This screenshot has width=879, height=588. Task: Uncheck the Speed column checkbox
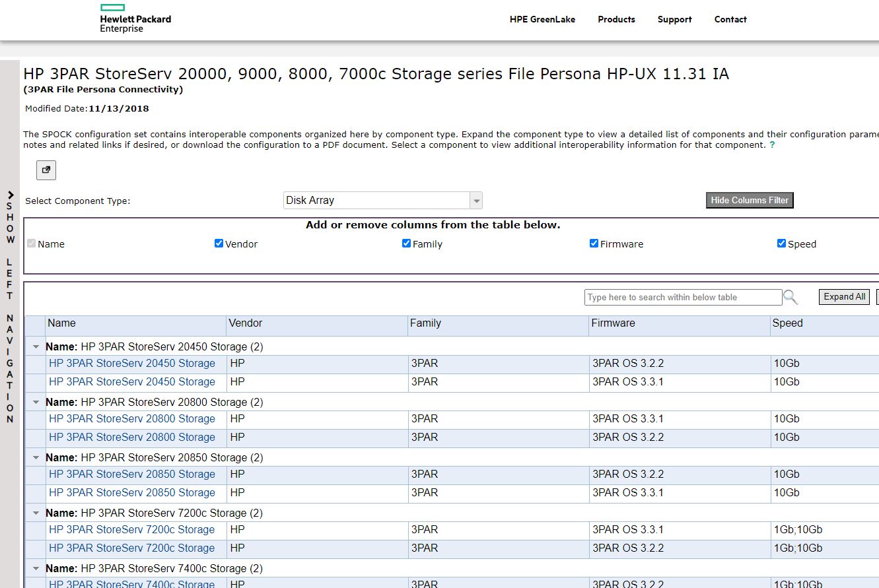[782, 244]
